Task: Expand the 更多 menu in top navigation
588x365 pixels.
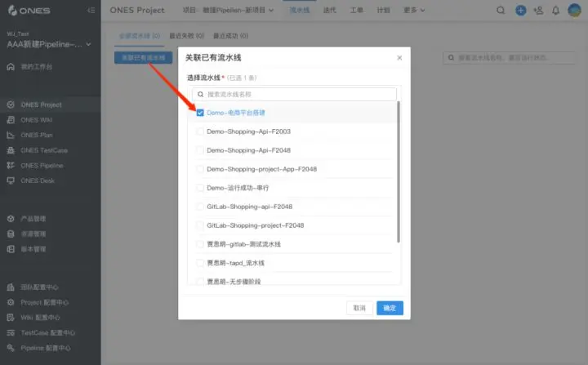Action: (414, 10)
